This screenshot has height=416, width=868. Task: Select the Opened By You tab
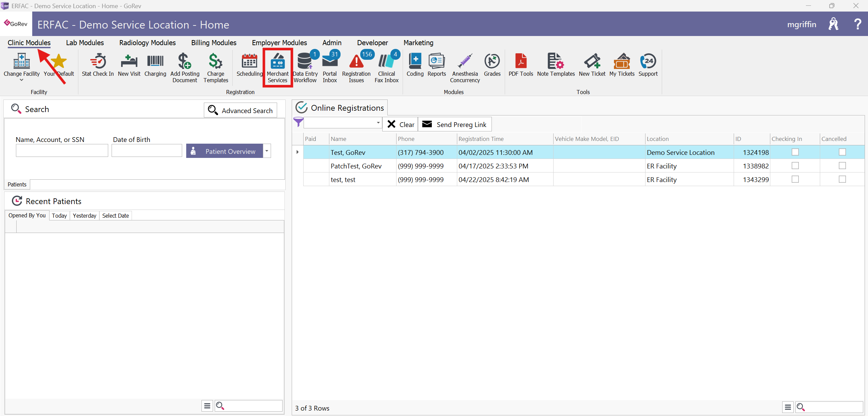tap(27, 215)
